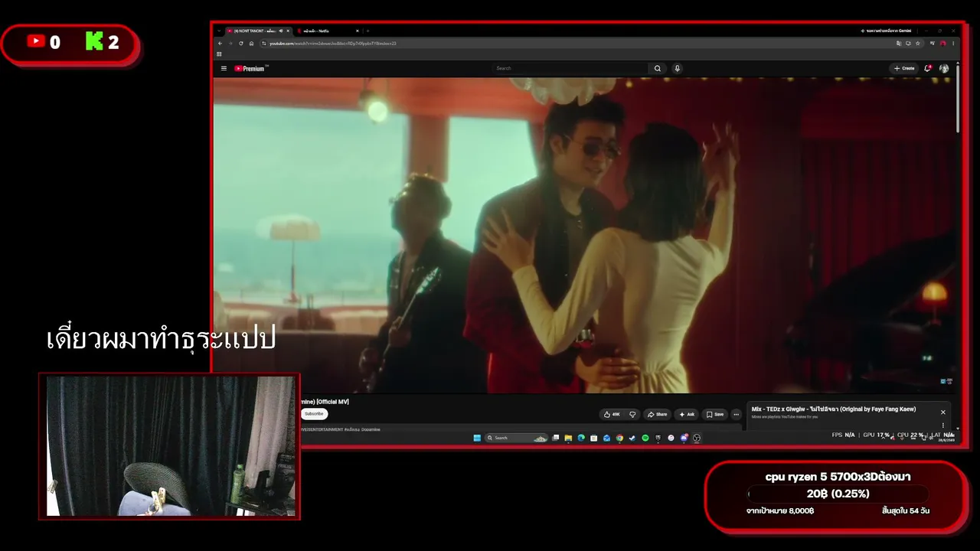Reload the YouTube page
The height and width of the screenshot is (551, 980).
(x=240, y=44)
